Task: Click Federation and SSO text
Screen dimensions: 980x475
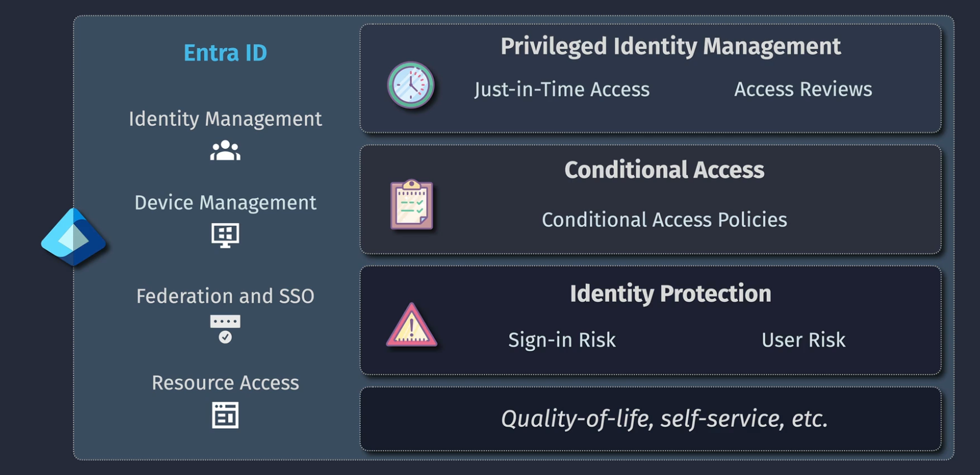Action: click(x=225, y=296)
